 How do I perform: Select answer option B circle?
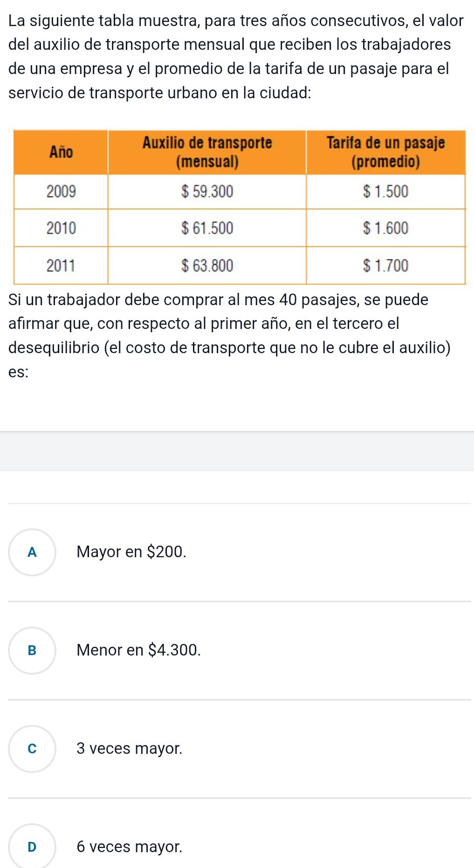pos(32,650)
